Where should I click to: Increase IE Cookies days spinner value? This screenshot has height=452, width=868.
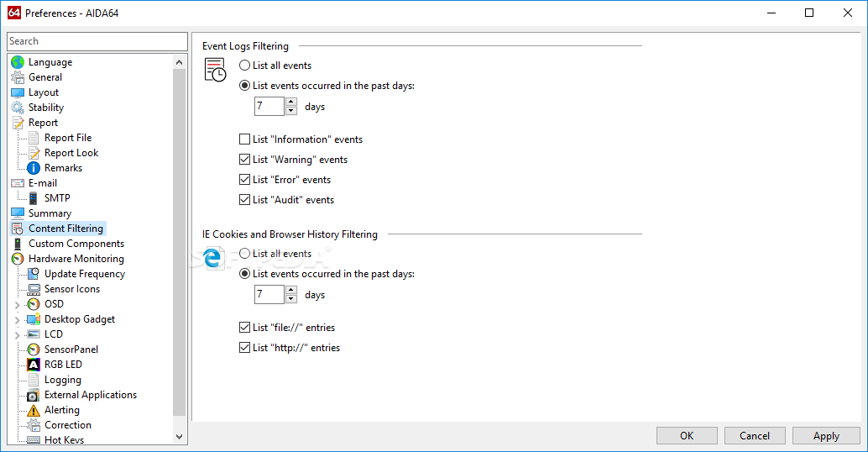pos(291,290)
